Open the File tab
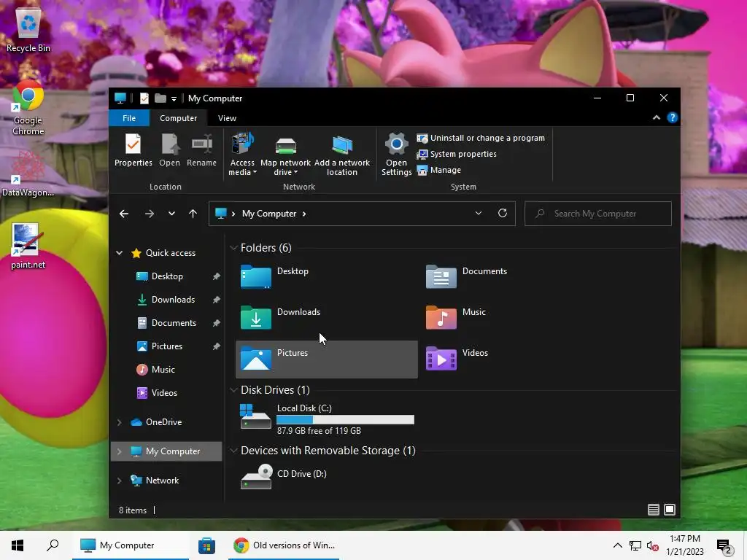This screenshot has height=560, width=747. (129, 118)
